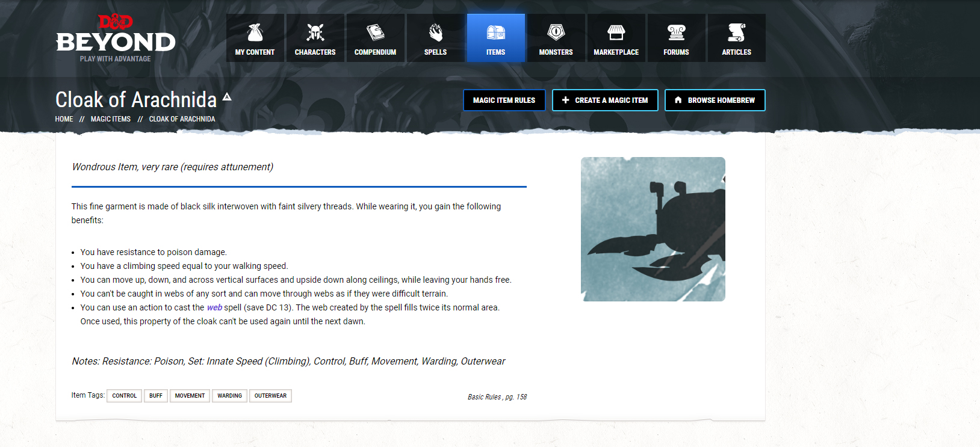Open the Compendium book icon
The height and width of the screenshot is (447, 980).
pos(375,32)
